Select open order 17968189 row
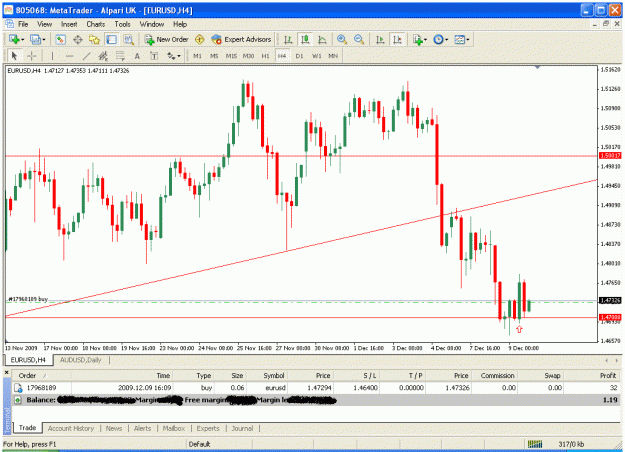The height and width of the screenshot is (452, 625). [x=316, y=387]
